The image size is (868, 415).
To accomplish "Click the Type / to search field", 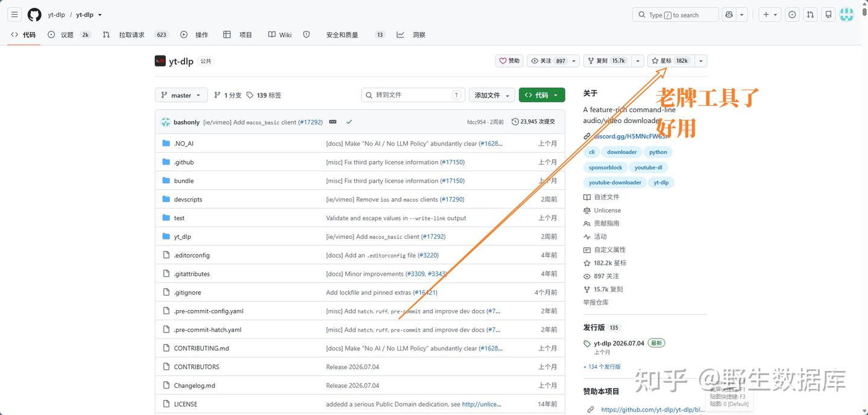I will 675,14.
